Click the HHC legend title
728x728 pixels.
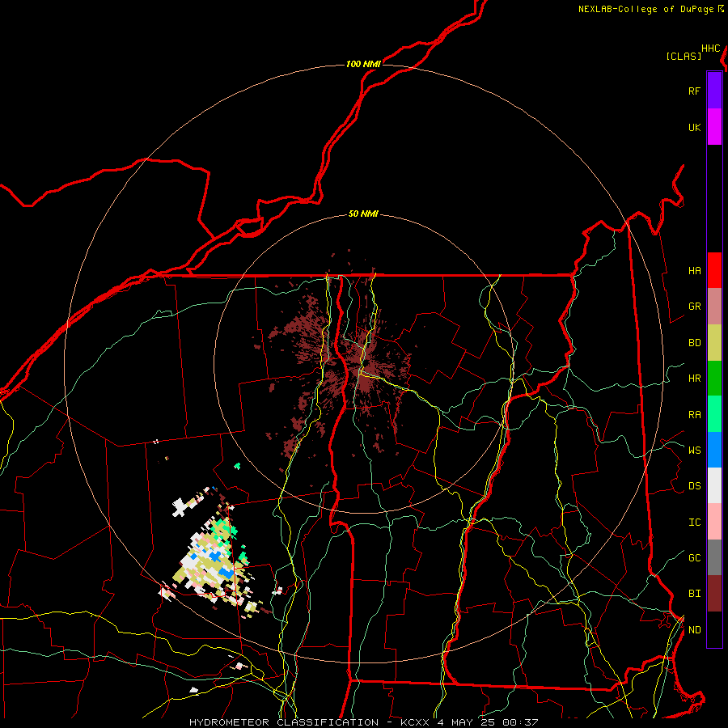click(x=711, y=49)
